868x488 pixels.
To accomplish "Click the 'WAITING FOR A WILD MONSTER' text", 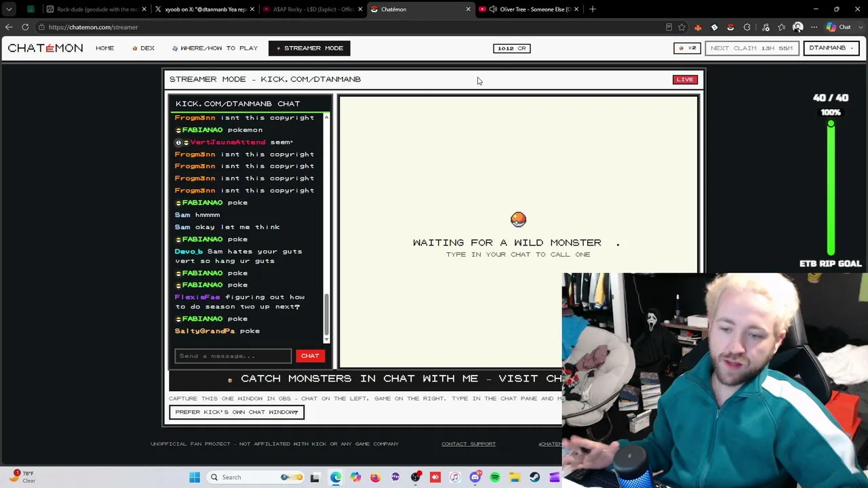I will click(507, 243).
